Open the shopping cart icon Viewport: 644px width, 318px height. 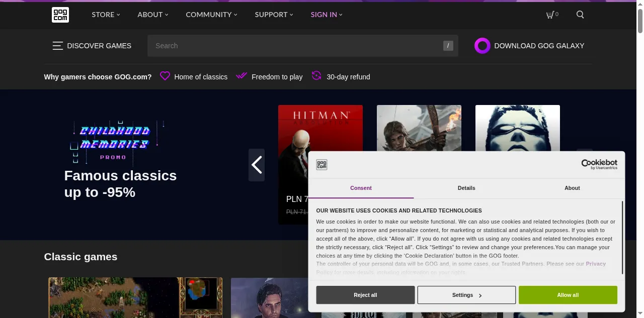pyautogui.click(x=550, y=15)
